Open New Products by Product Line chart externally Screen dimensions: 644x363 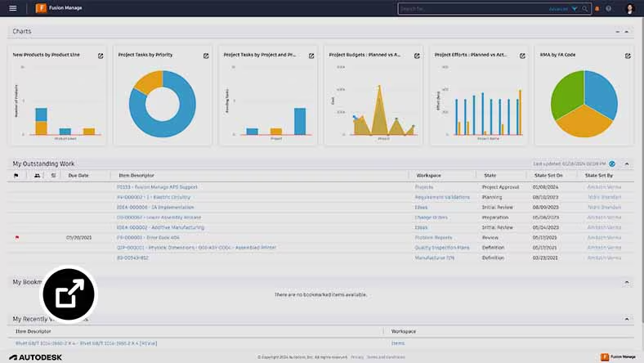101,56
